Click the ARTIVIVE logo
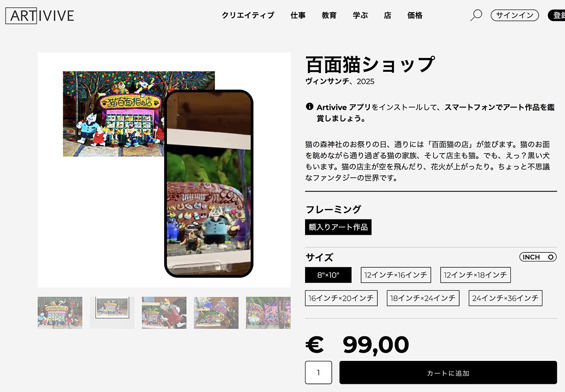 coord(40,16)
